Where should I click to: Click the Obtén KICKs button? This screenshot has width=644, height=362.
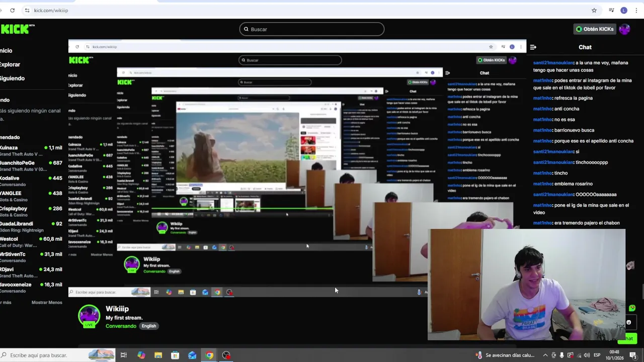click(595, 29)
